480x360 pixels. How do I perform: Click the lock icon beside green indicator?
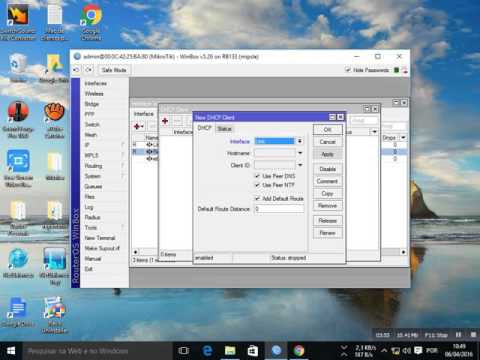tap(405, 70)
